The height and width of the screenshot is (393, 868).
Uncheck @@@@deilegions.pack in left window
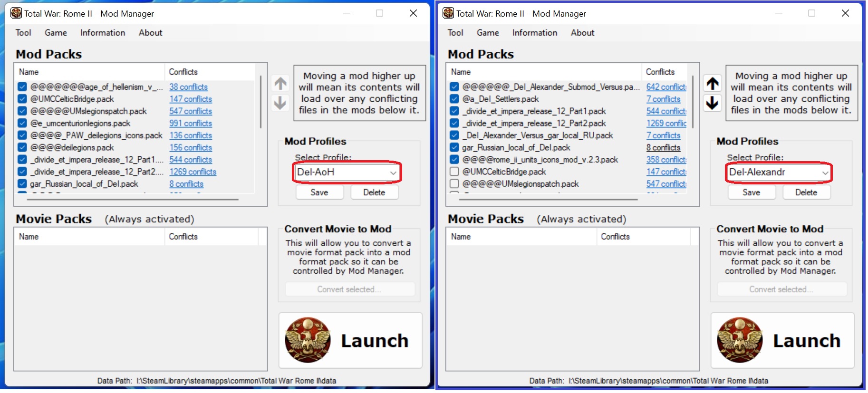tap(22, 147)
